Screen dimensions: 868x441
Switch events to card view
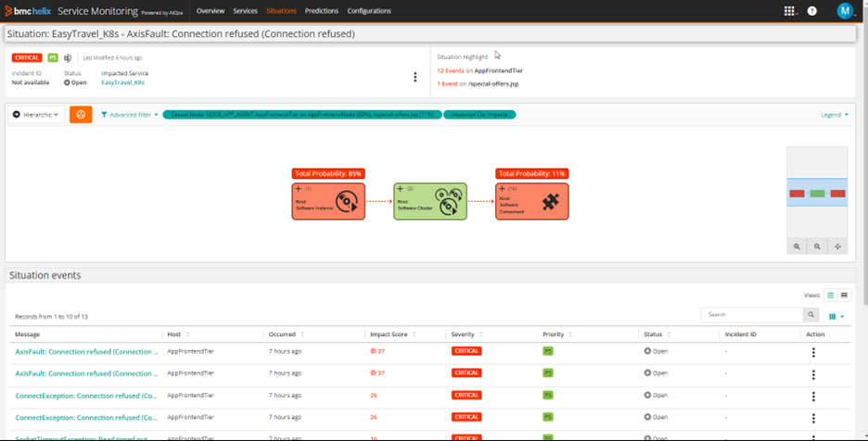point(844,296)
